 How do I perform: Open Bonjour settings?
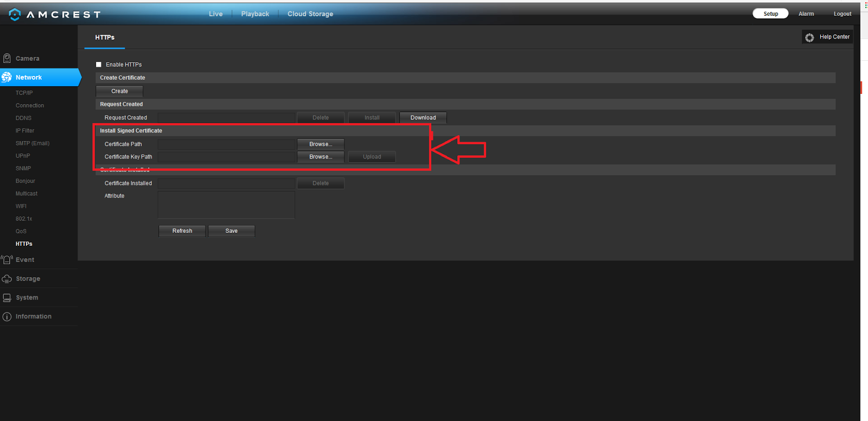[25, 181]
